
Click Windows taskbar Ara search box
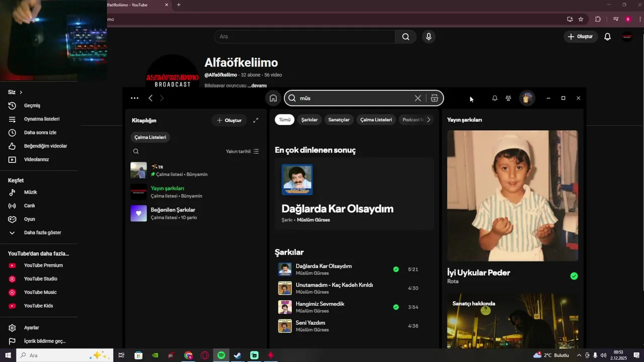point(65,355)
